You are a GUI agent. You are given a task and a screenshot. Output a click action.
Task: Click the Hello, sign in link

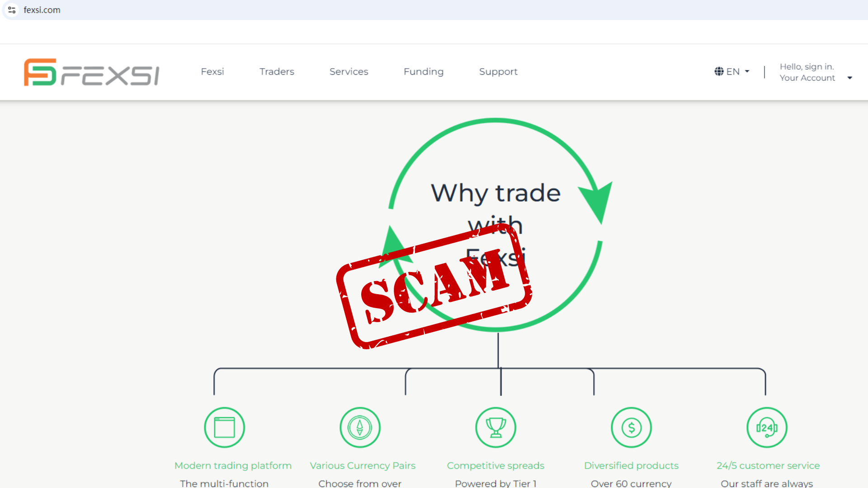tap(807, 66)
